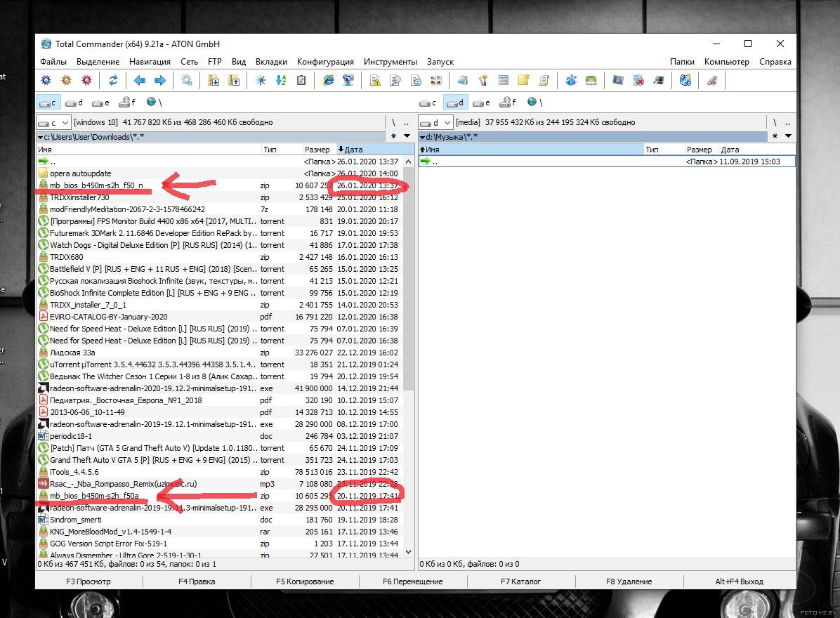Open the right panel directory history arrow

pos(789,136)
